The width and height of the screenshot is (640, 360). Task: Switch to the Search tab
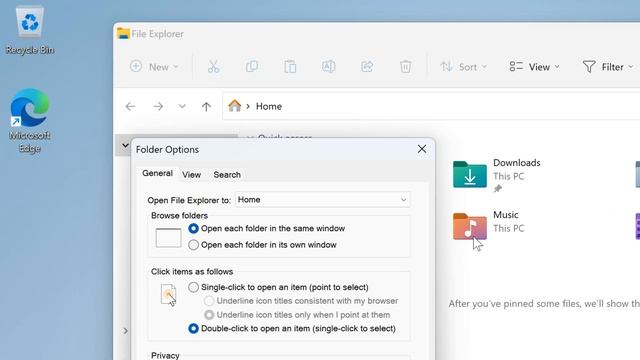click(x=227, y=175)
